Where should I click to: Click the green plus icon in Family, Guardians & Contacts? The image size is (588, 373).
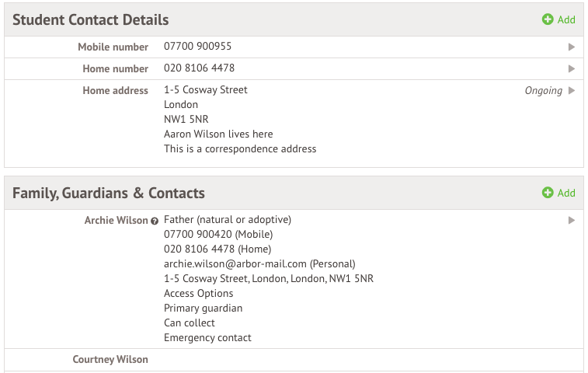tap(548, 193)
